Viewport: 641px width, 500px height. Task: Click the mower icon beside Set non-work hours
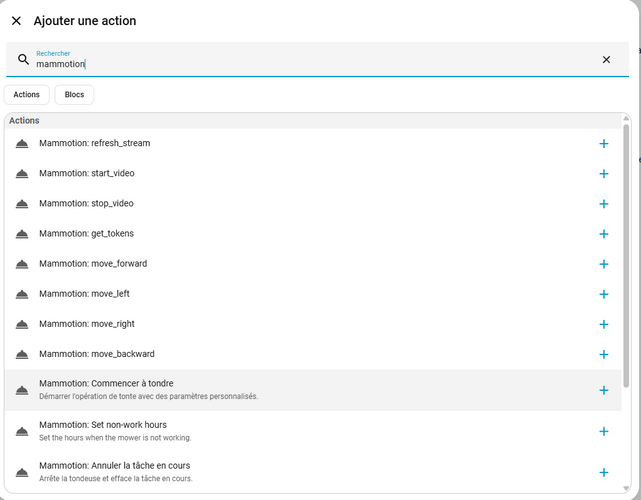coord(22,431)
